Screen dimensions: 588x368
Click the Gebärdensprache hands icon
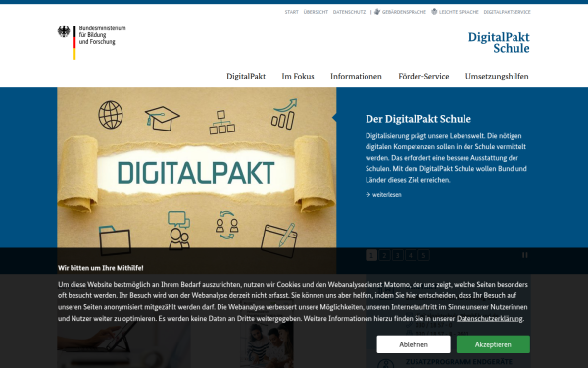click(x=377, y=12)
